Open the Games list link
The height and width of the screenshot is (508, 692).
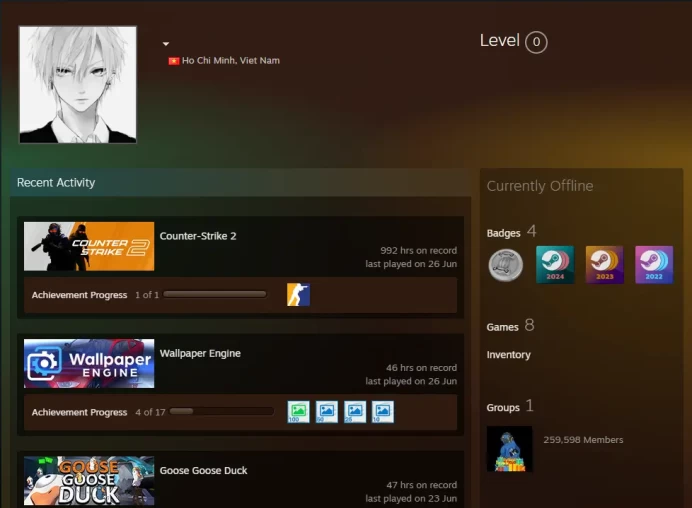(x=502, y=327)
